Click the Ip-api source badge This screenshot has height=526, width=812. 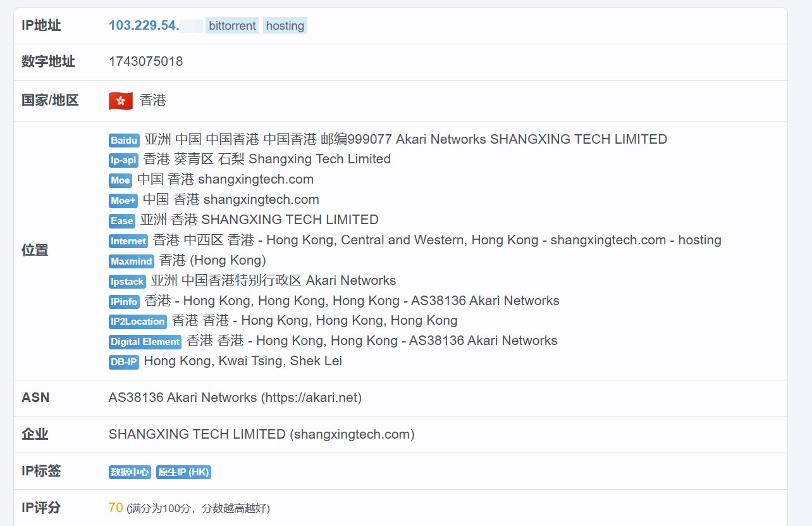[x=123, y=160]
